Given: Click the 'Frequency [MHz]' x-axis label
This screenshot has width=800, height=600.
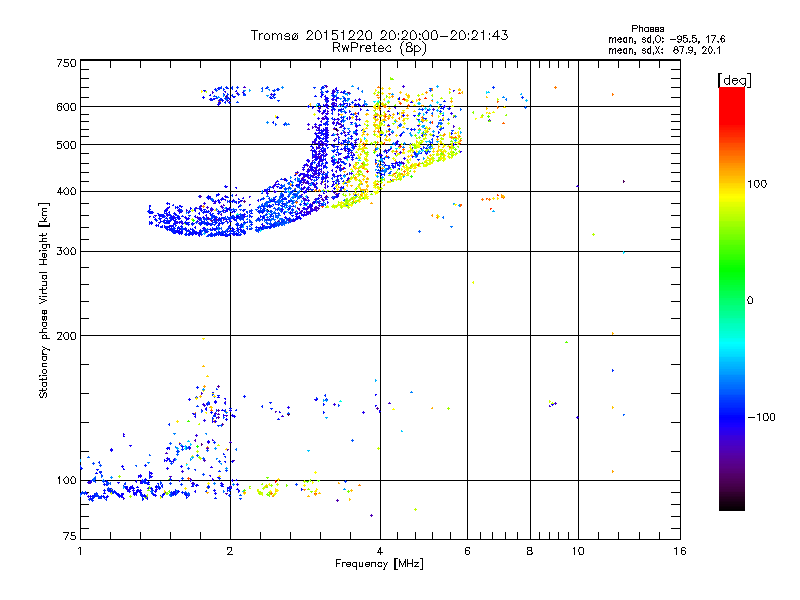Looking at the screenshot, I should coord(379,564).
